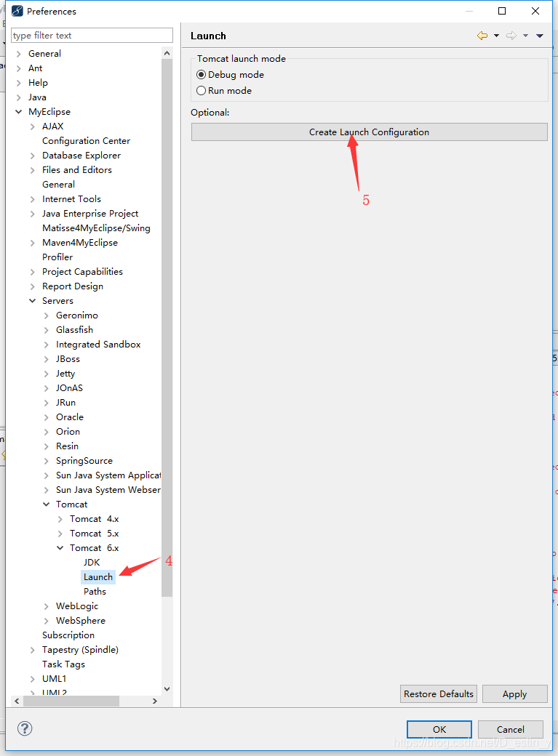This screenshot has height=756, width=558.
Task: Open the Launch page view menu arrow
Action: (540, 36)
